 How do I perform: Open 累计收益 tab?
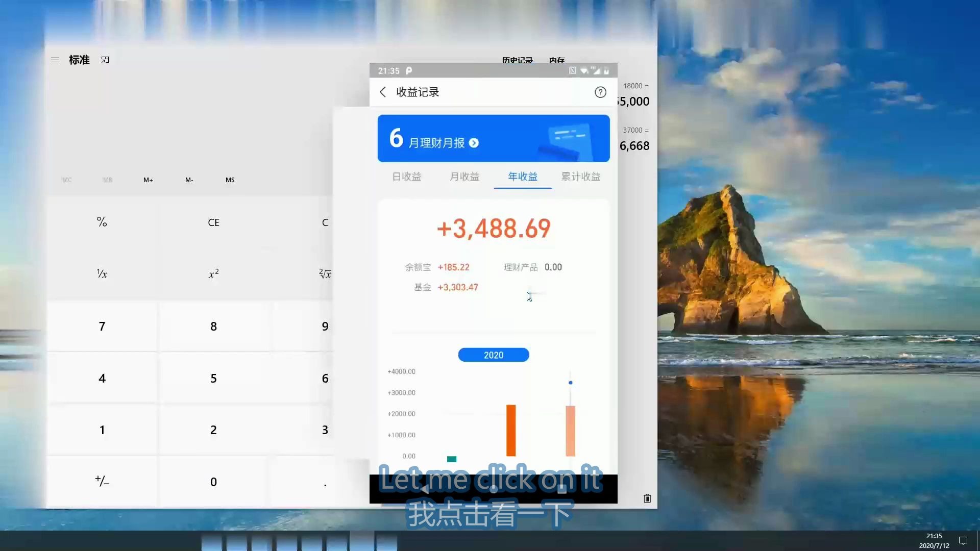coord(581,176)
